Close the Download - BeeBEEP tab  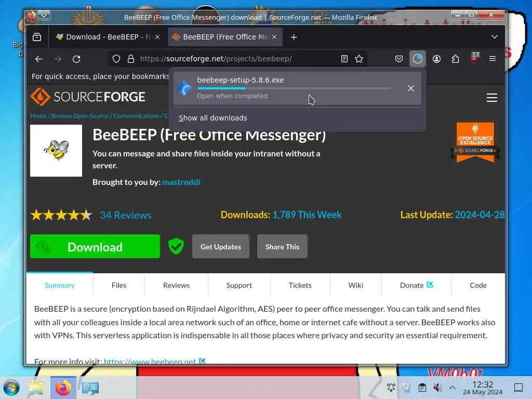tap(157, 37)
